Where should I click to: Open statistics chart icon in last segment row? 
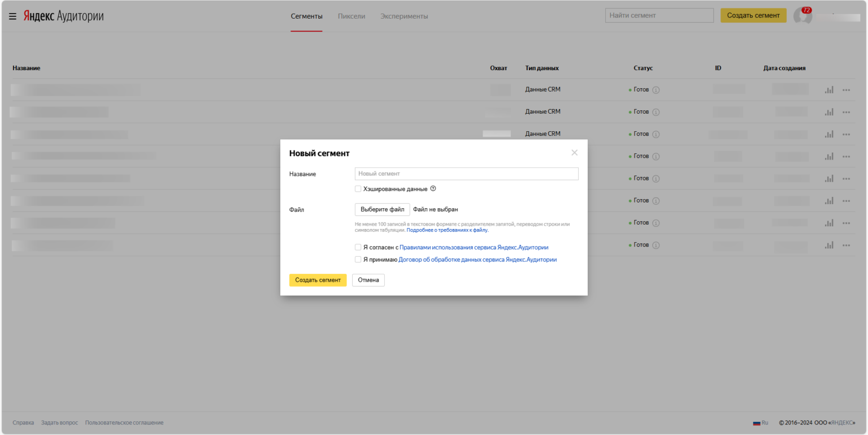coord(829,246)
